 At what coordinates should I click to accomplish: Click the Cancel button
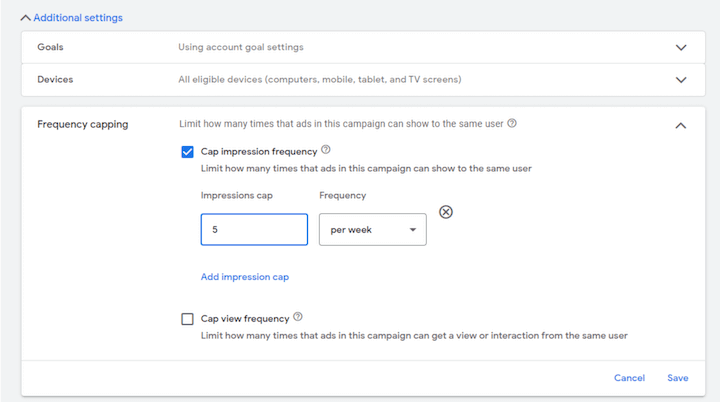[629, 378]
